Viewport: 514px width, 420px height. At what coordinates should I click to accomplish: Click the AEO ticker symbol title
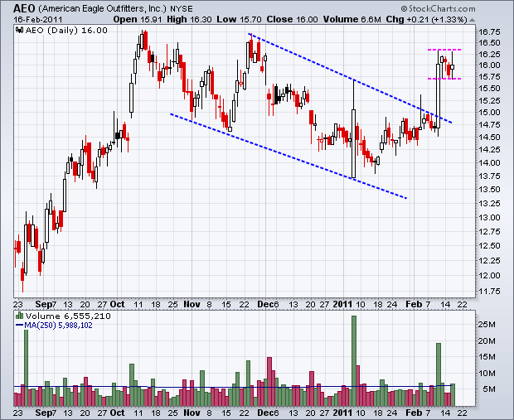[x=24, y=8]
